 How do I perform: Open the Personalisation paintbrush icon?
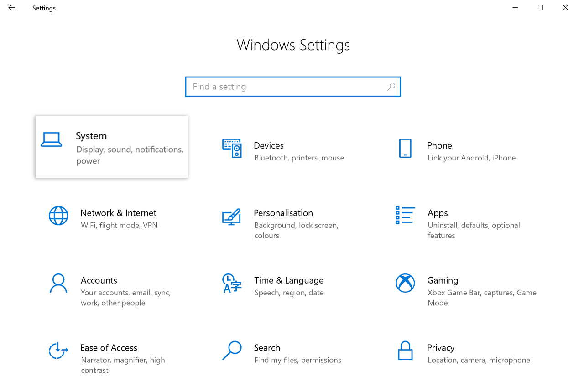(x=231, y=216)
